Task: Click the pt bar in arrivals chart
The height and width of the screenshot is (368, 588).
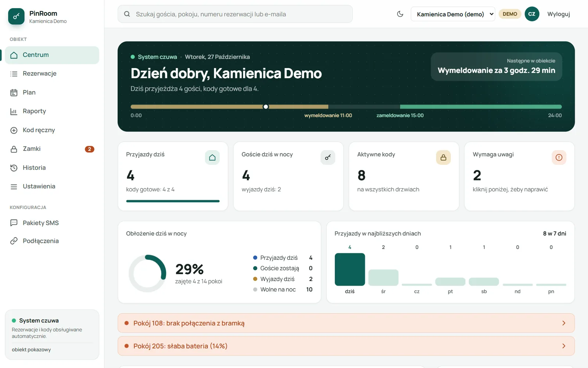Action: click(x=450, y=282)
